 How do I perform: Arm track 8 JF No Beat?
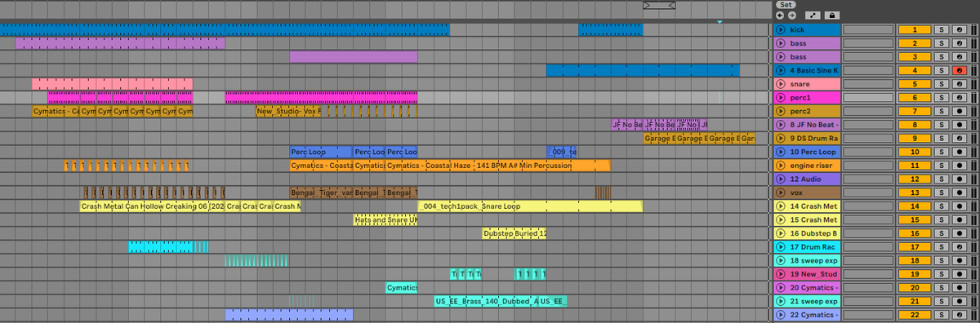point(959,125)
